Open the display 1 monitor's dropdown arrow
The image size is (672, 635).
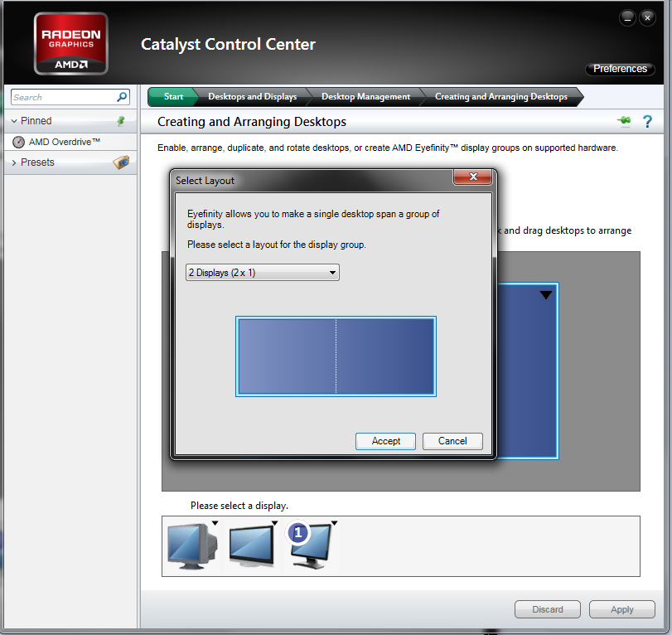click(334, 523)
